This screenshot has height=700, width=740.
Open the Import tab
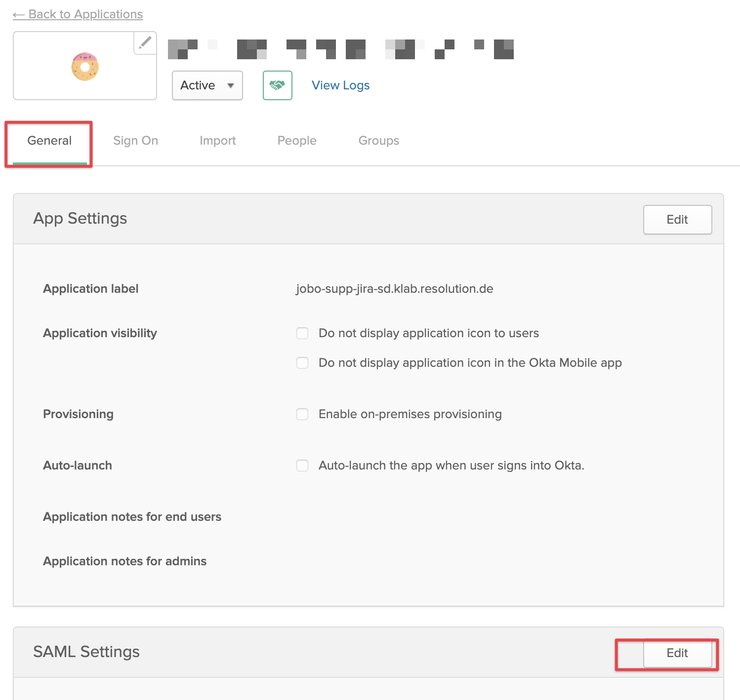tap(217, 141)
